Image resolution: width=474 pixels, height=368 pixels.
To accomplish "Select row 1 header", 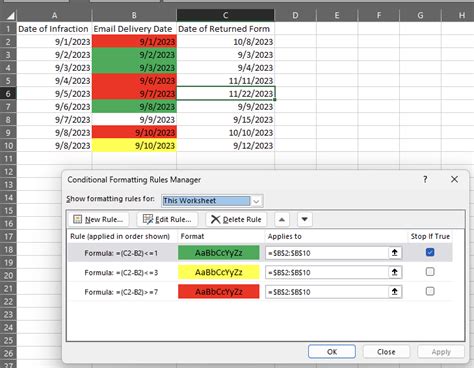I will click(8, 29).
